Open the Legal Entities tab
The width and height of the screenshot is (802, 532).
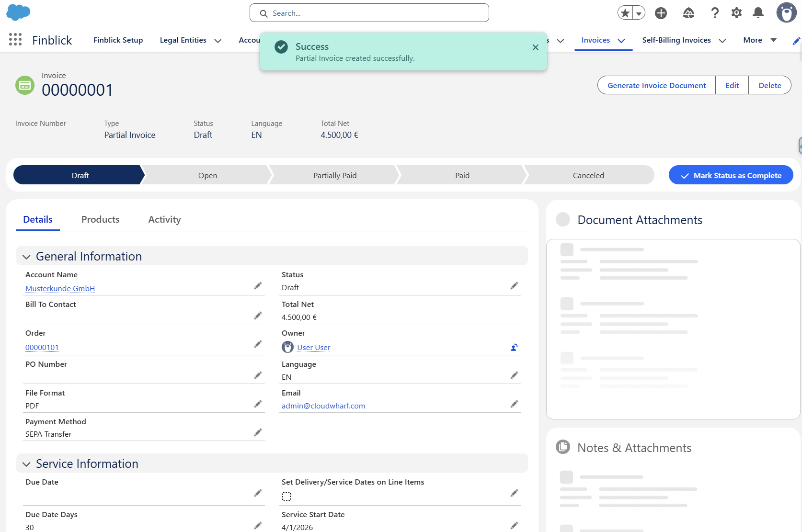(183, 40)
